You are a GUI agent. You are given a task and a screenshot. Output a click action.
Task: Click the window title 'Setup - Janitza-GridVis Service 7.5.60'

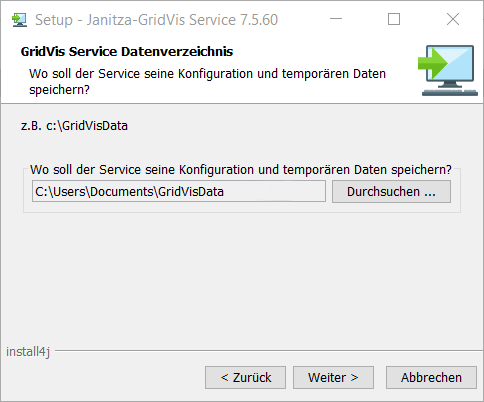(x=157, y=20)
